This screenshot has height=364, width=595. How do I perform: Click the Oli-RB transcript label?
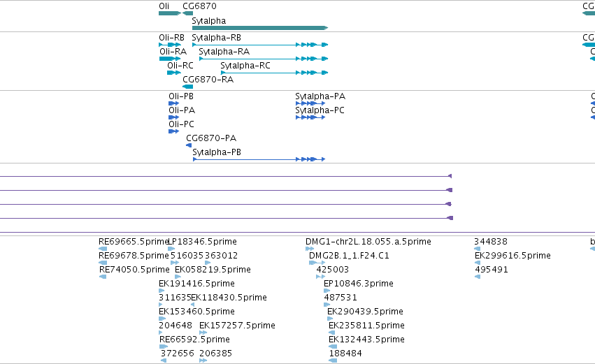click(171, 38)
